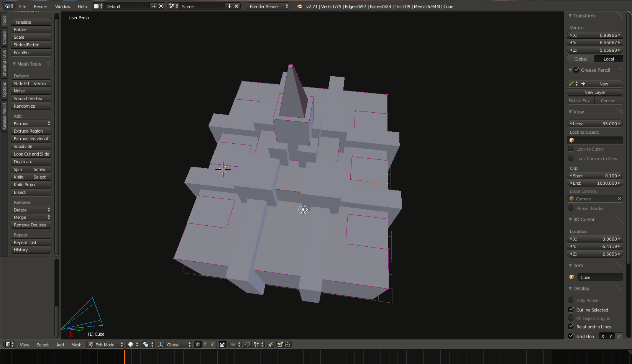Click the grease pencil data browse icon
The height and width of the screenshot is (364, 632).
point(573,84)
